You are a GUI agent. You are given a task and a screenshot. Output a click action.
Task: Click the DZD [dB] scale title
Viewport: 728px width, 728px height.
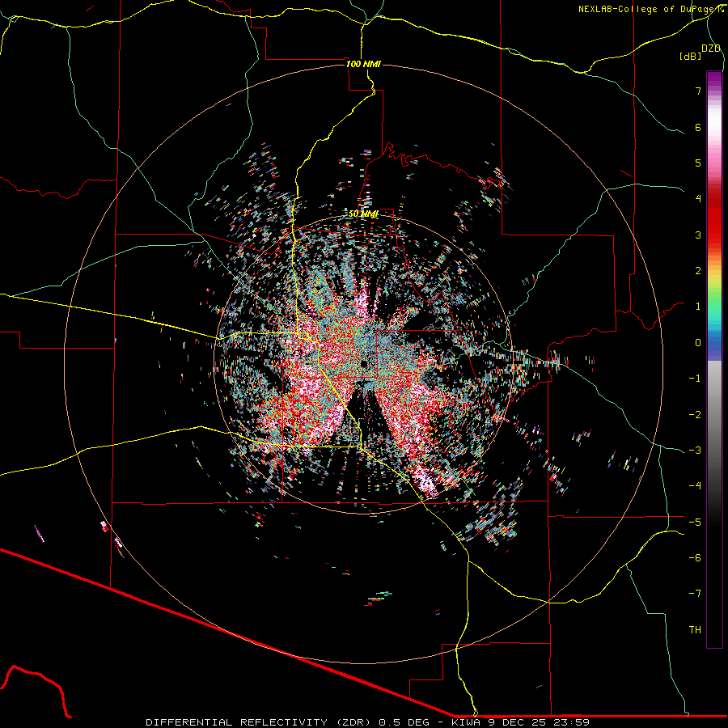point(700,52)
